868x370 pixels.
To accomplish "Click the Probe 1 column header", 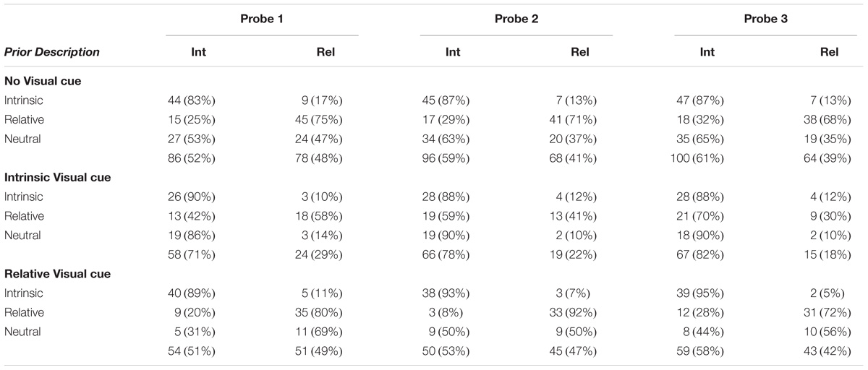I will (x=262, y=18).
